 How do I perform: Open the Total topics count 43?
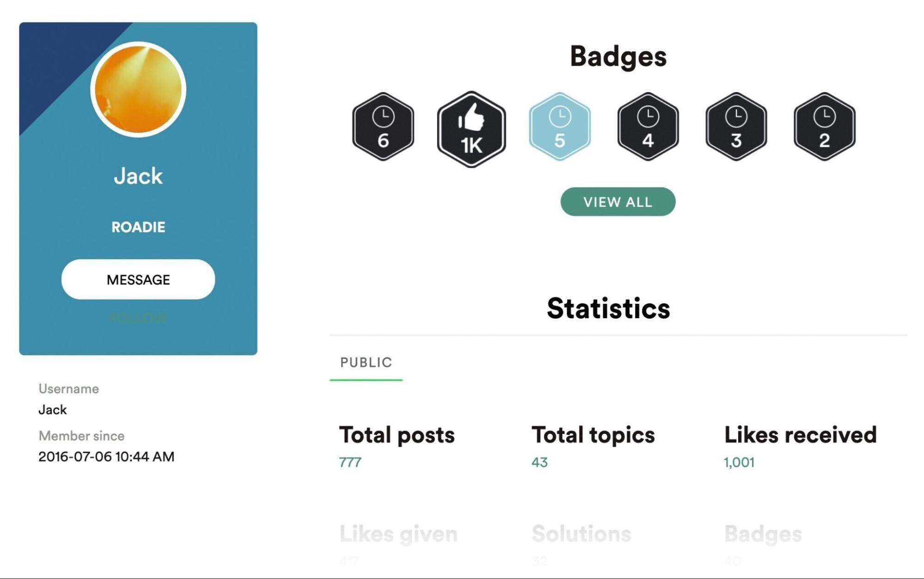[x=539, y=462]
